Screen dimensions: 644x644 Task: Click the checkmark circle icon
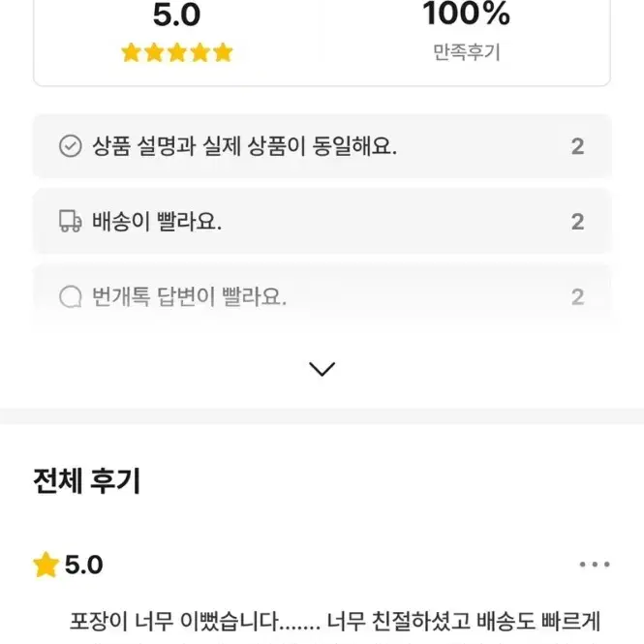[x=71, y=146]
